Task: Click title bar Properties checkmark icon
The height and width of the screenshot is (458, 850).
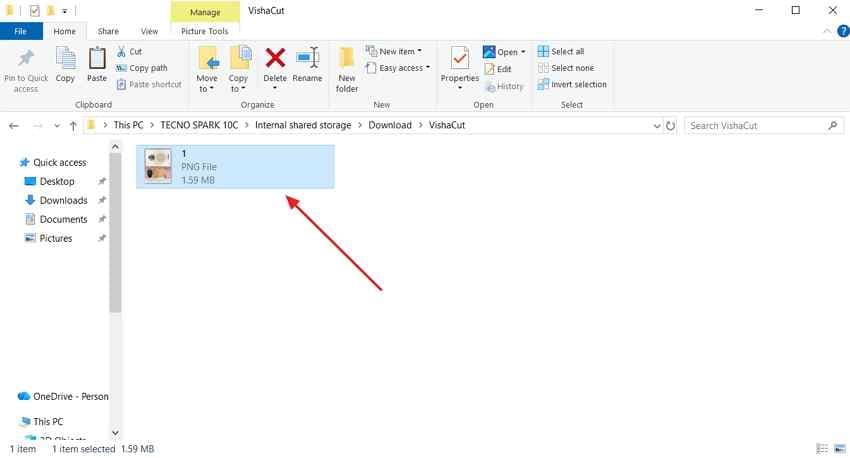Action: tap(35, 10)
